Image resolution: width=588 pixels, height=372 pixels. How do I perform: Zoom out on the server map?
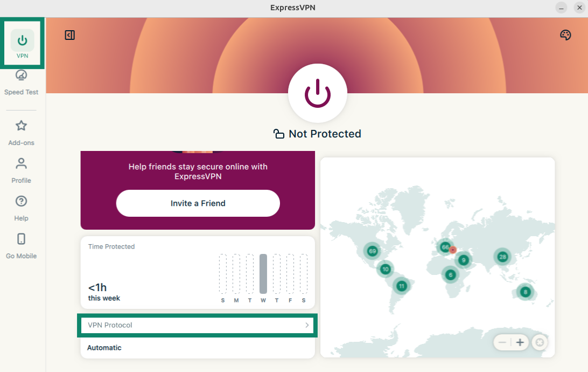coord(502,342)
